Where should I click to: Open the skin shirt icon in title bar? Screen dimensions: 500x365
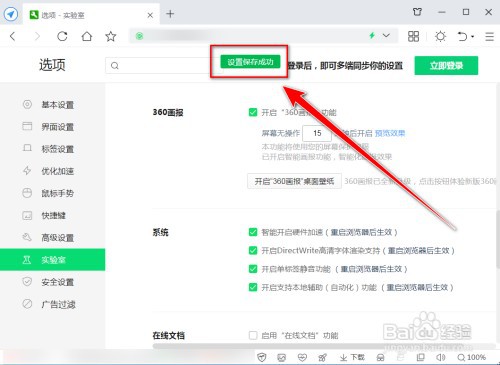[x=417, y=12]
